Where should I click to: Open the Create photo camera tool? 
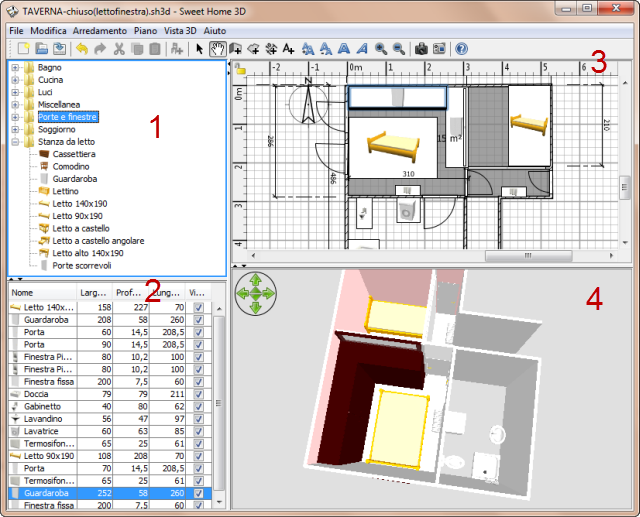(421, 48)
